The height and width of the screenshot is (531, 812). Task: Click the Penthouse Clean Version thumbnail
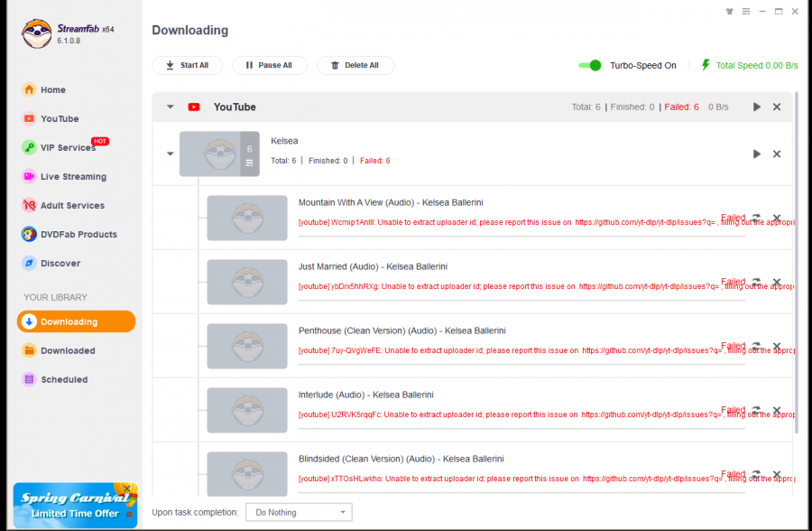[246, 346]
